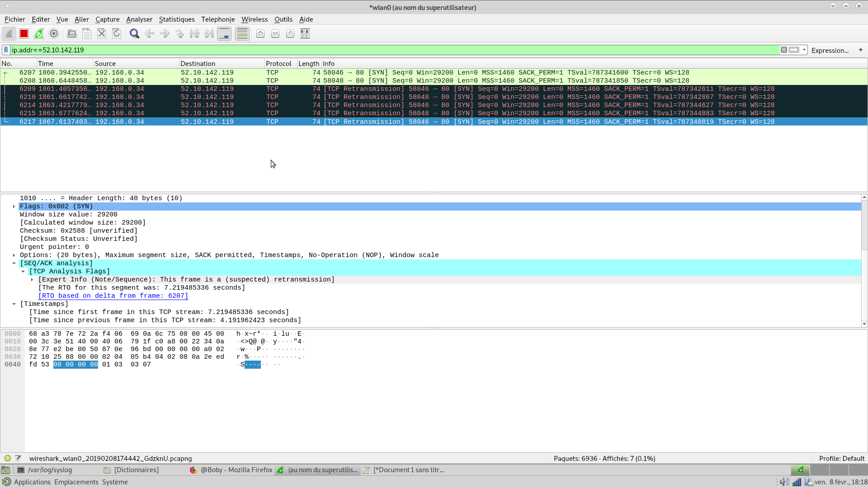Open capture options gear icon

tap(54, 33)
